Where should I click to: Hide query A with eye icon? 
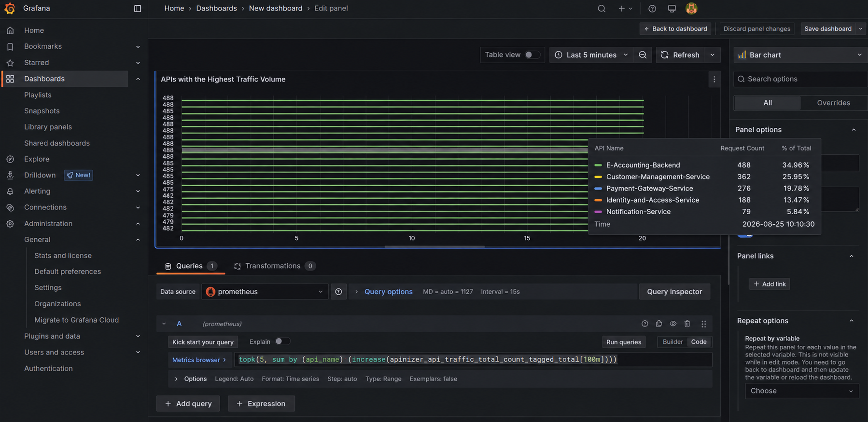coord(673,324)
